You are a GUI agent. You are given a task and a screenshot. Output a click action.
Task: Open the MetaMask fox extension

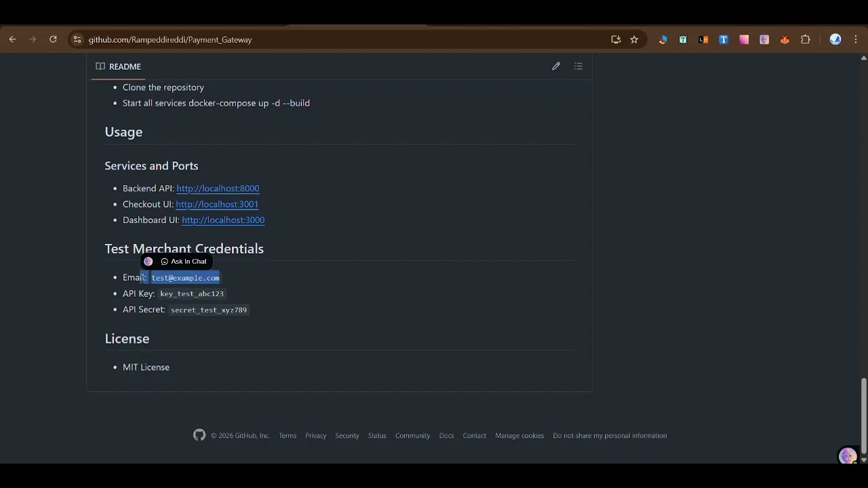(785, 40)
